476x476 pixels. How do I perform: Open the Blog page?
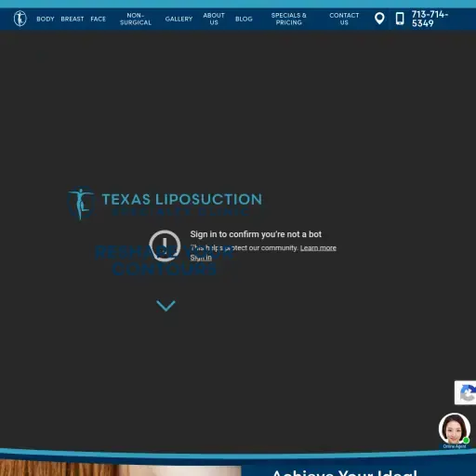pos(244,19)
